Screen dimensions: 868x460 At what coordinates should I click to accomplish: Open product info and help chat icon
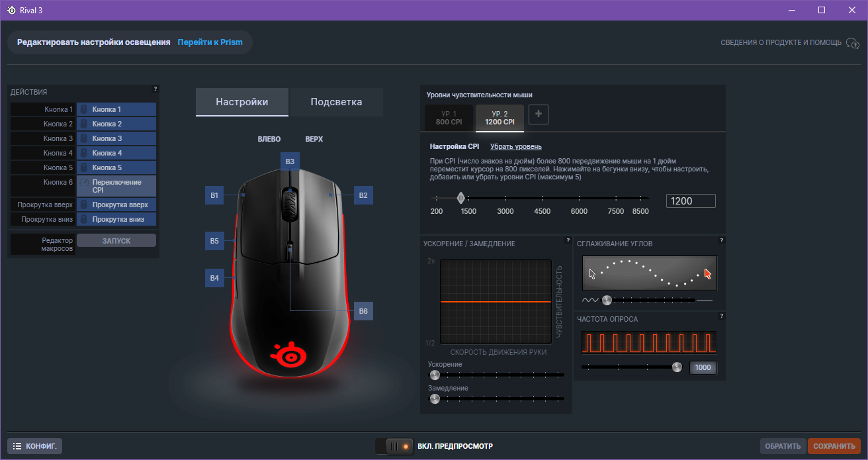pos(852,43)
